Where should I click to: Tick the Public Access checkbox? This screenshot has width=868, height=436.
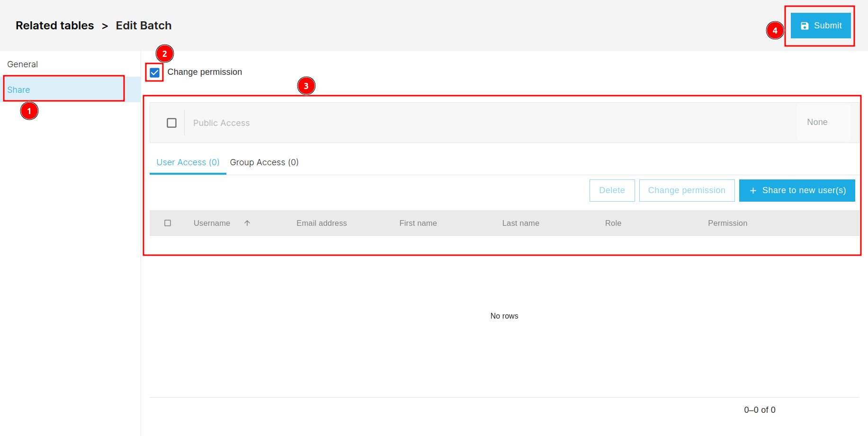172,123
